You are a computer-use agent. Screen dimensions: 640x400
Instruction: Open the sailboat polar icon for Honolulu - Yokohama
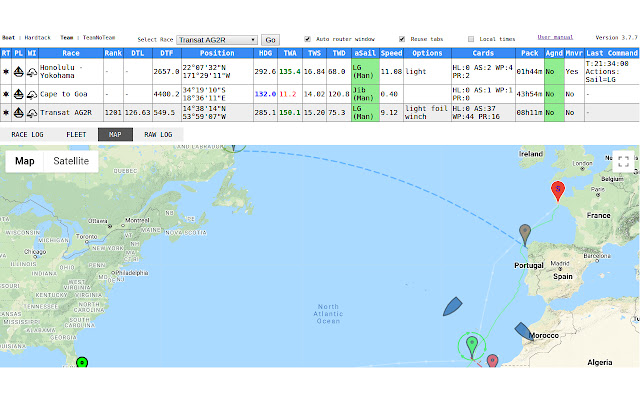point(18,71)
